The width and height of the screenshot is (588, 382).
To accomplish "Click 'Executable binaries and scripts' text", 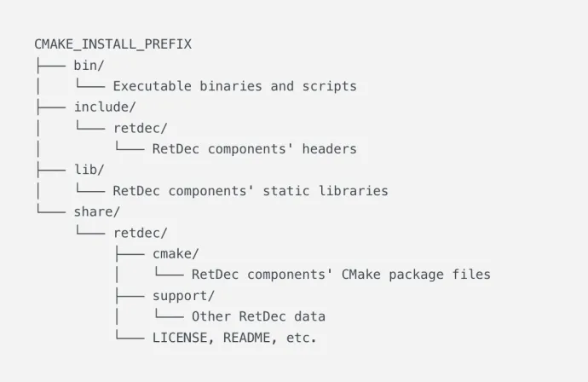I will tap(234, 86).
